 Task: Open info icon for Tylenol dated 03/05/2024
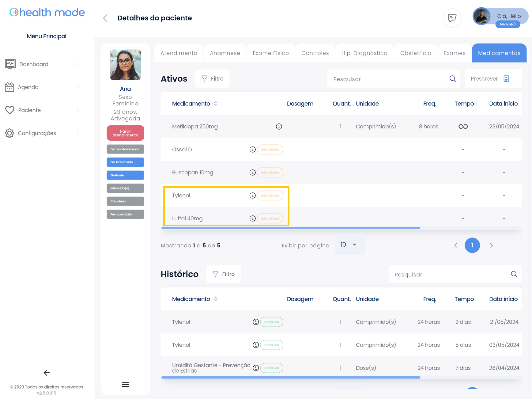pyautogui.click(x=256, y=345)
